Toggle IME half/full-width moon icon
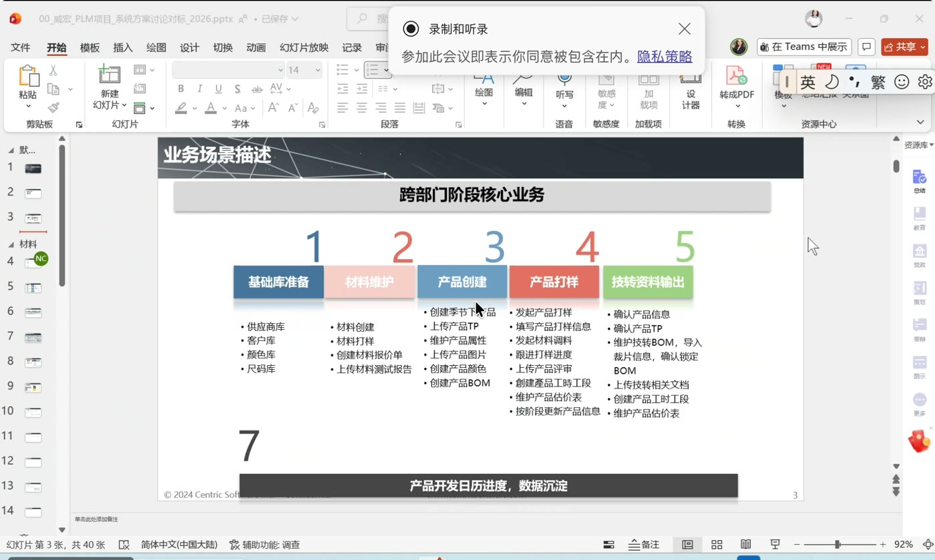Screen dimensions: 935x560 (831, 82)
